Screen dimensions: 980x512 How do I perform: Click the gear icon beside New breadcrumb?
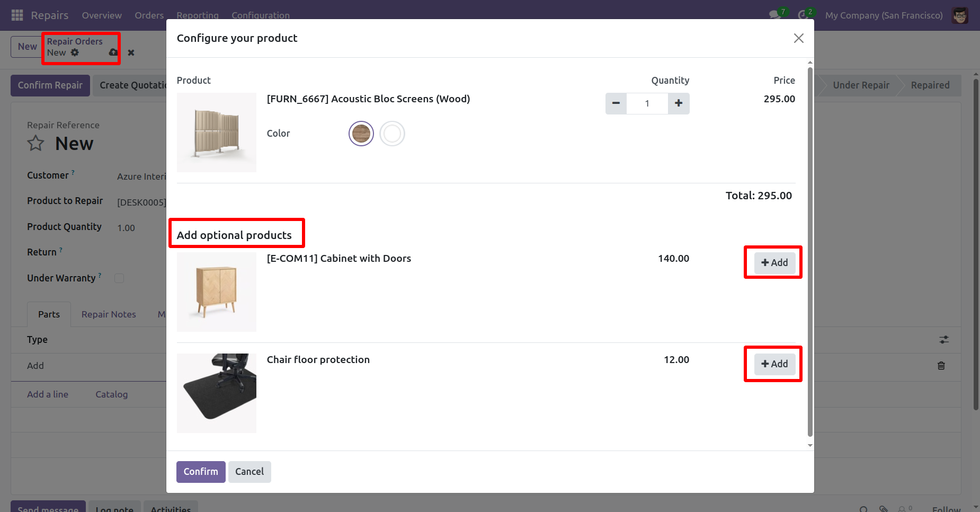coord(75,52)
